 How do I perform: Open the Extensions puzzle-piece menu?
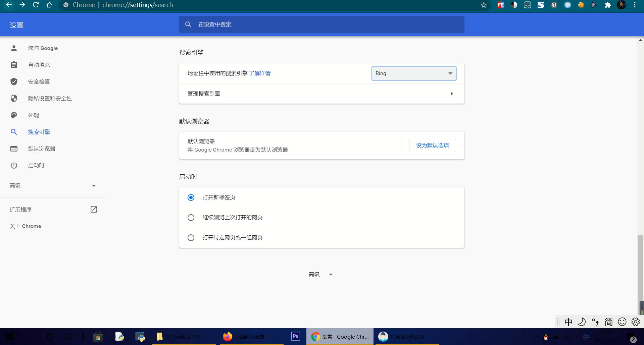(608, 5)
